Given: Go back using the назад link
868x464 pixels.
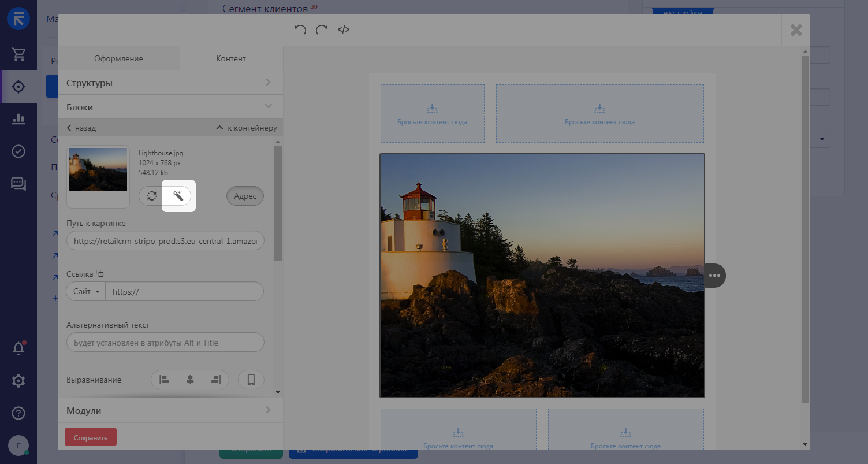Looking at the screenshot, I should tap(81, 128).
